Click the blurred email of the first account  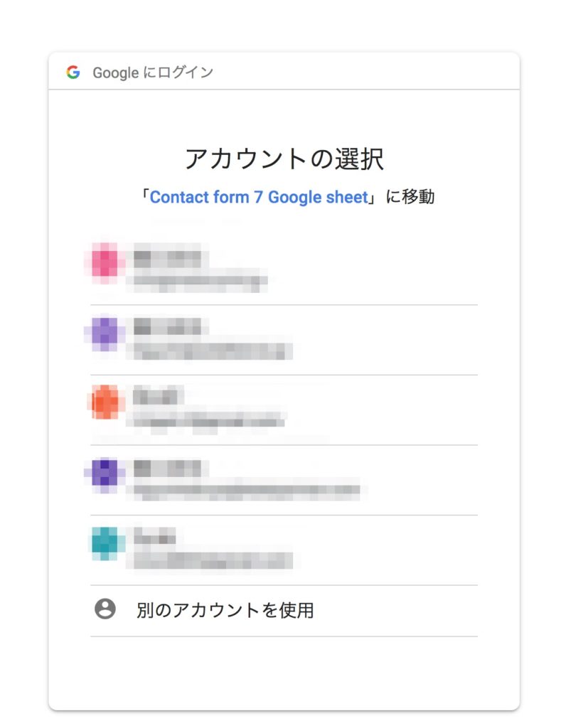(x=198, y=281)
